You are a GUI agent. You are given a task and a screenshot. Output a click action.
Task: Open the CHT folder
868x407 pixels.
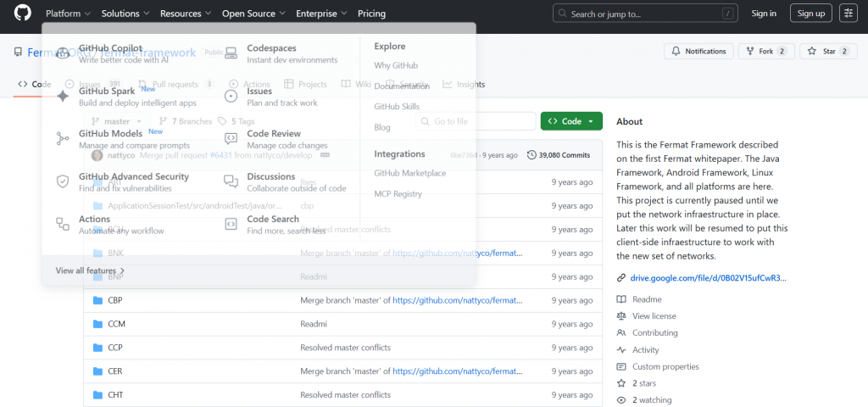(115, 395)
